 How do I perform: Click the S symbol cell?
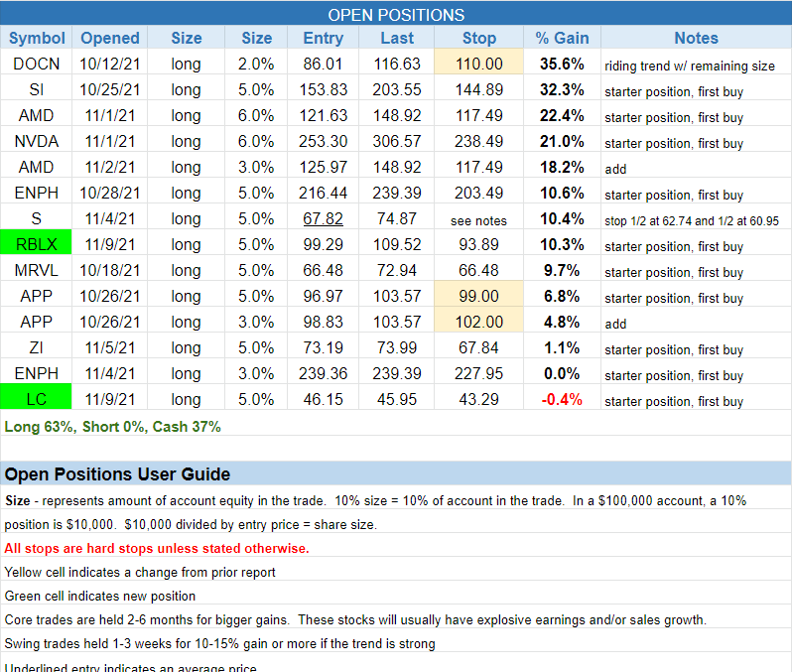37,218
